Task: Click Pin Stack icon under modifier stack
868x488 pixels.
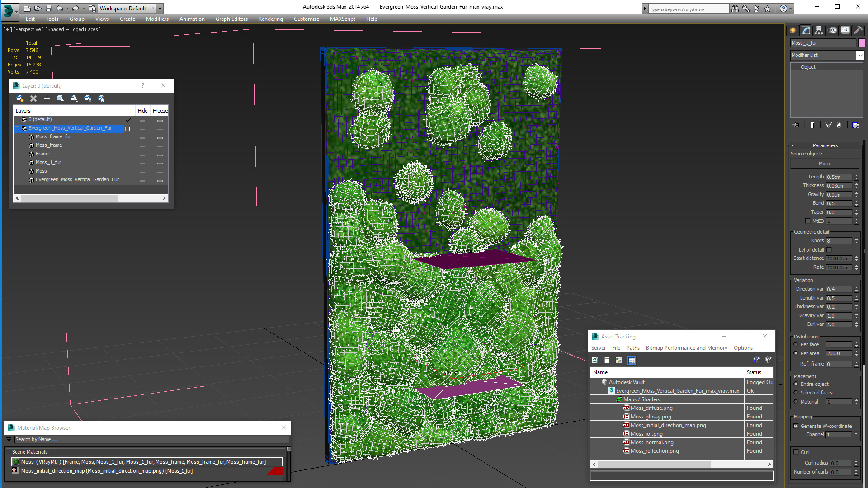Action: pyautogui.click(x=797, y=125)
